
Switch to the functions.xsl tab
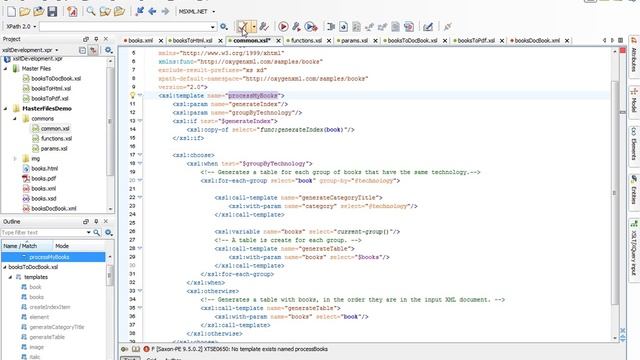[305, 40]
